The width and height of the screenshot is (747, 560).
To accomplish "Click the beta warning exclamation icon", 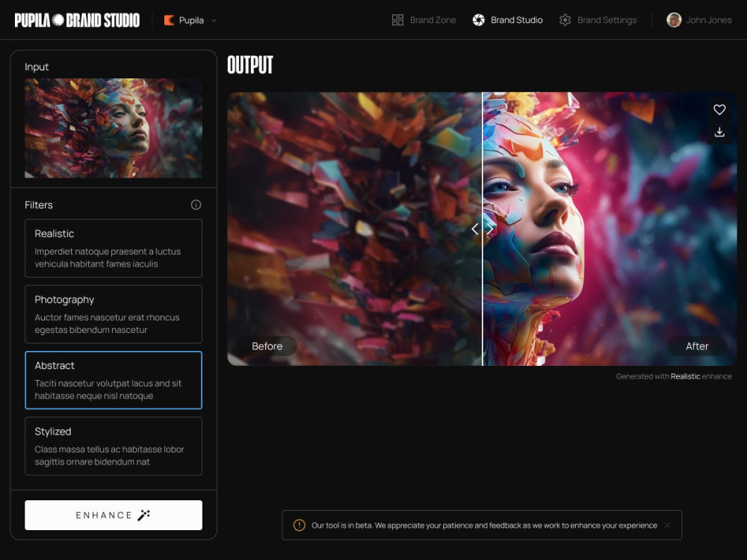I will (x=300, y=525).
